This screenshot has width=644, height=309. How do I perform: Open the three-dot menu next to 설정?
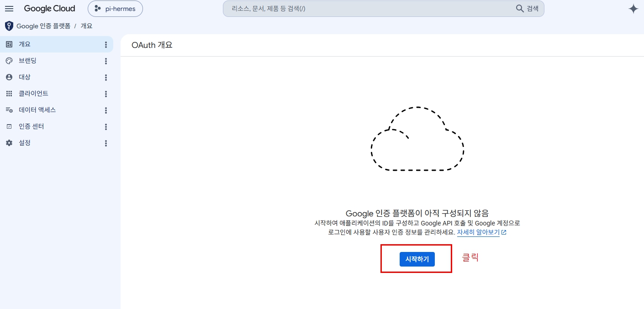(106, 143)
